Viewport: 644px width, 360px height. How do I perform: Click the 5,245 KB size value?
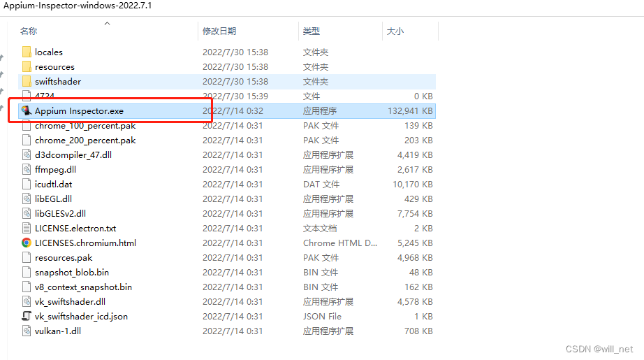pyautogui.click(x=415, y=243)
